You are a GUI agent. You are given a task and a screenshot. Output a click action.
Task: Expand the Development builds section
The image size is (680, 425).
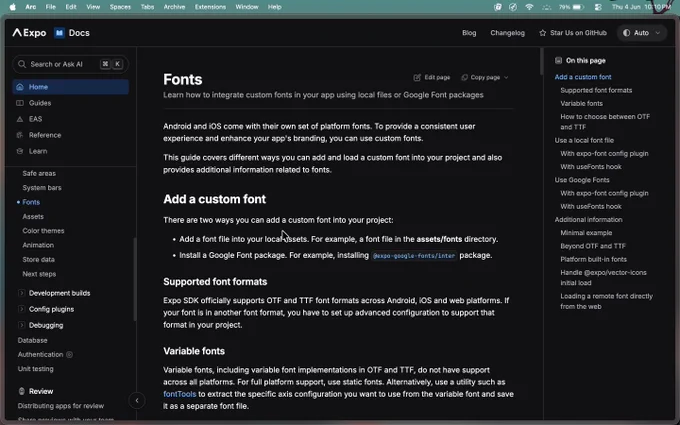coord(21,293)
